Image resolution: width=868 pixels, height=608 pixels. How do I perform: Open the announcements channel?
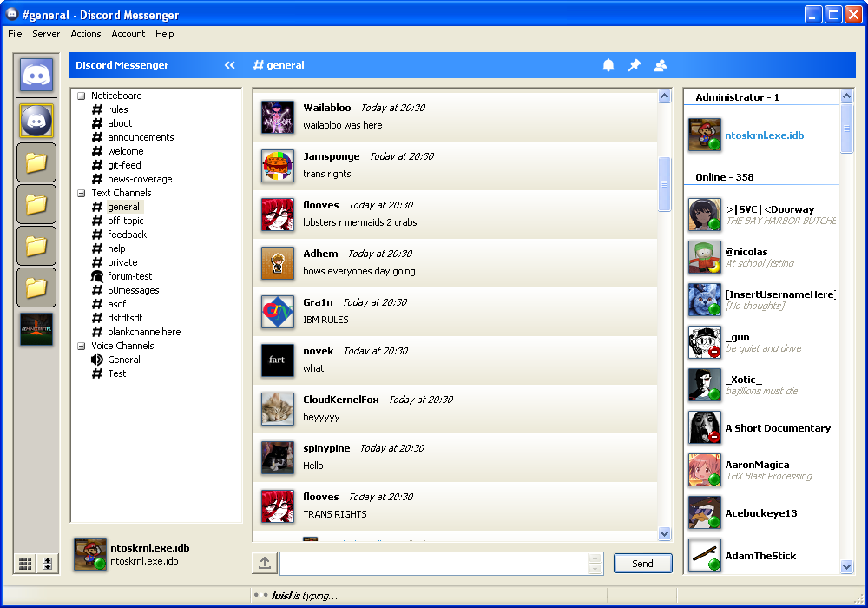(x=141, y=137)
